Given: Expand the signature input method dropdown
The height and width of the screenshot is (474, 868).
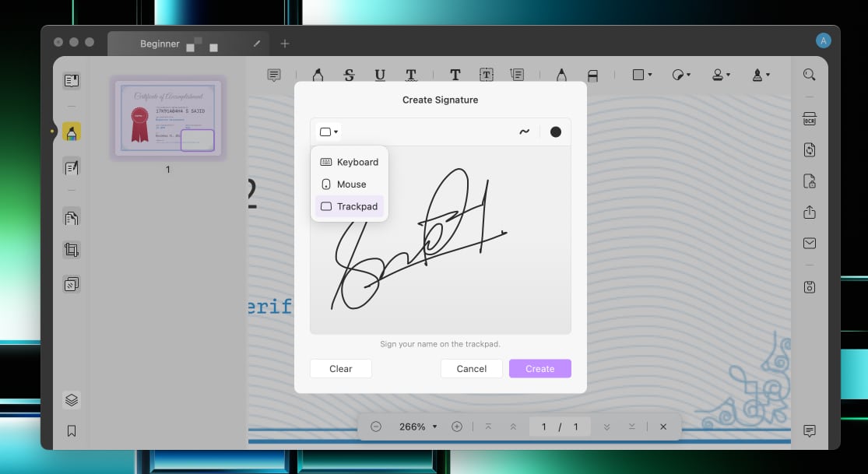Looking at the screenshot, I should click(x=329, y=132).
